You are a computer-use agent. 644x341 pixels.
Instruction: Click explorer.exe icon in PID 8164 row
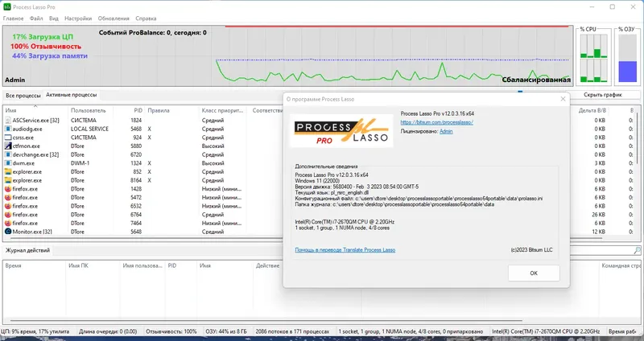pos(8,181)
